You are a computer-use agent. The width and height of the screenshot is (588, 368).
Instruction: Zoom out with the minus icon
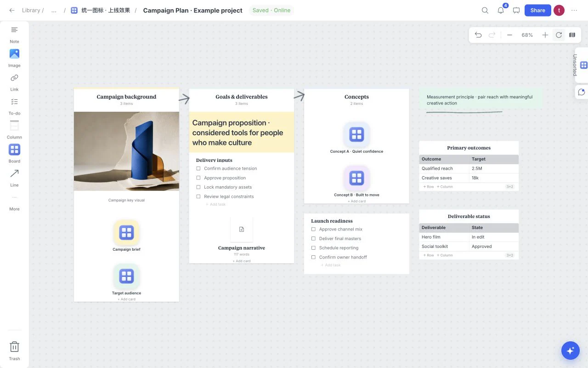(x=509, y=35)
